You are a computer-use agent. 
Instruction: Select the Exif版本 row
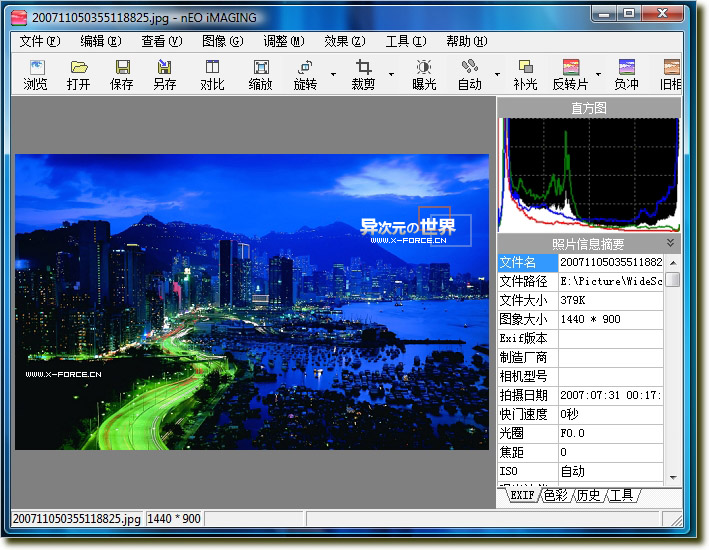click(581, 338)
